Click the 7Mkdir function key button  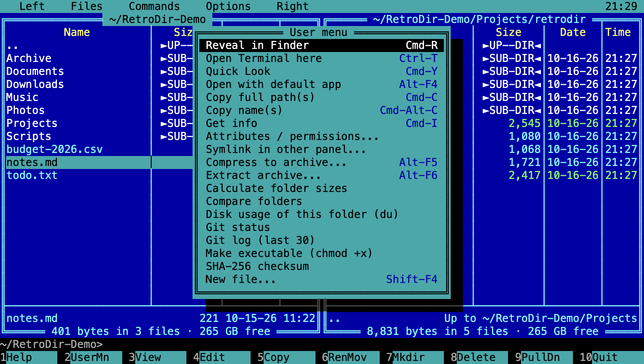(415, 357)
